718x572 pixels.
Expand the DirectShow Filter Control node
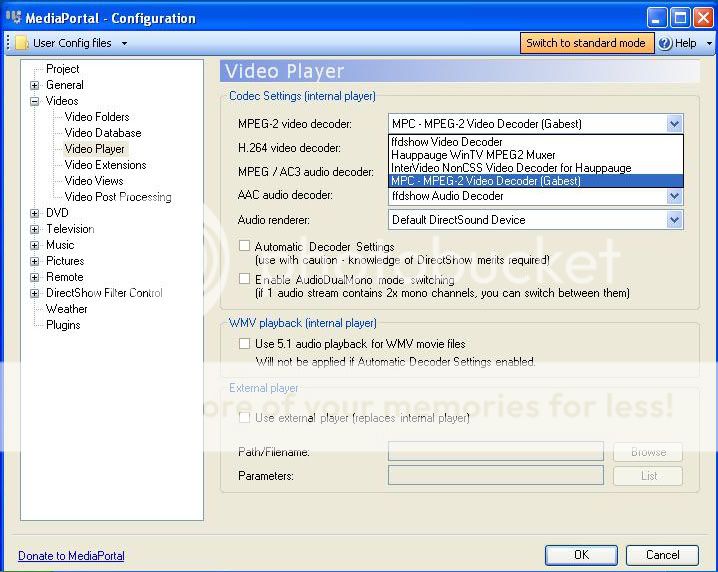[x=35, y=293]
